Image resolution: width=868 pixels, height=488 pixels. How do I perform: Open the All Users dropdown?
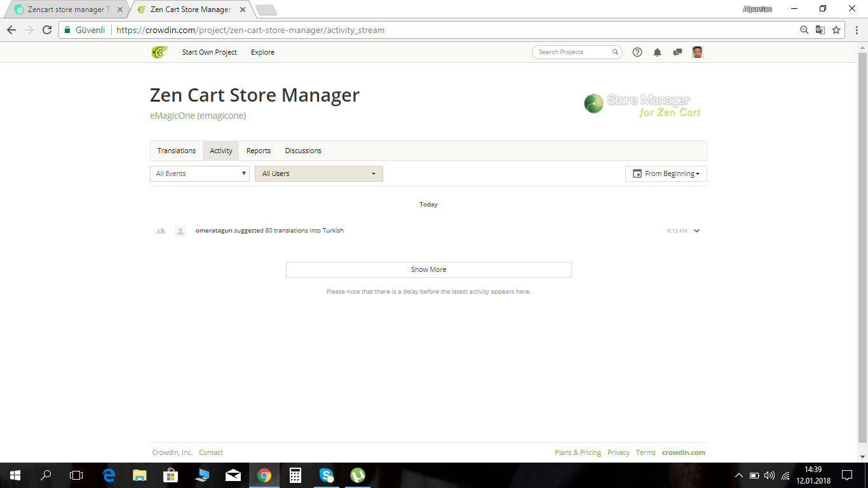click(x=319, y=173)
